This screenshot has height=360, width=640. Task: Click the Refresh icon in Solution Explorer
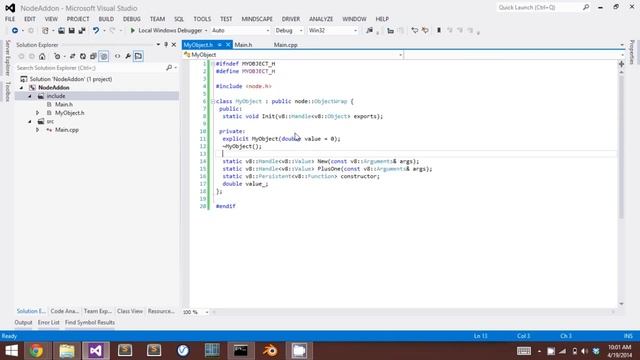(83, 56)
